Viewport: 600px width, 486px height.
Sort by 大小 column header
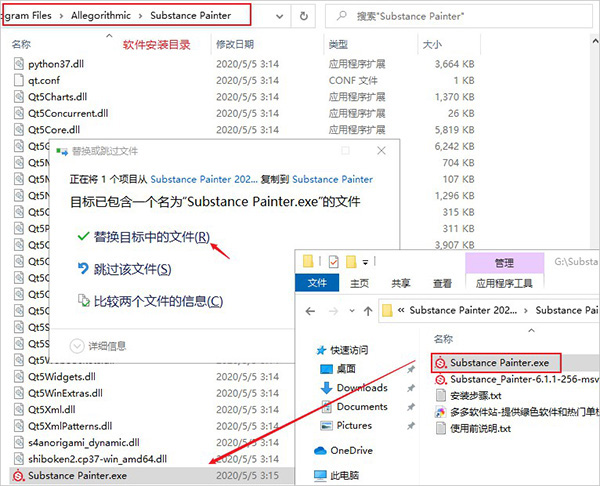(x=432, y=44)
